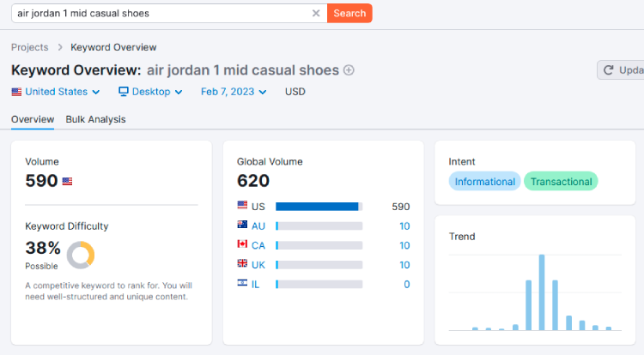Open the Projects breadcrumb link

(29, 47)
